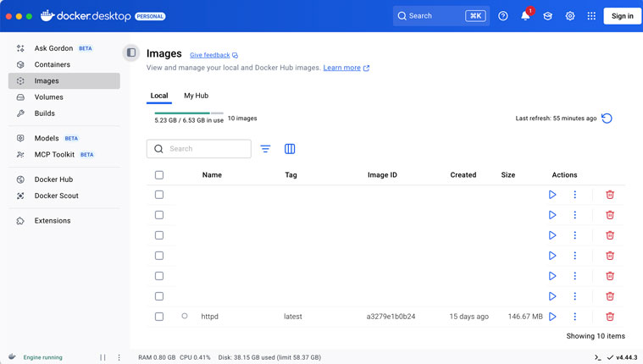
Task: Open Settings gear icon in header
Action: click(569, 16)
